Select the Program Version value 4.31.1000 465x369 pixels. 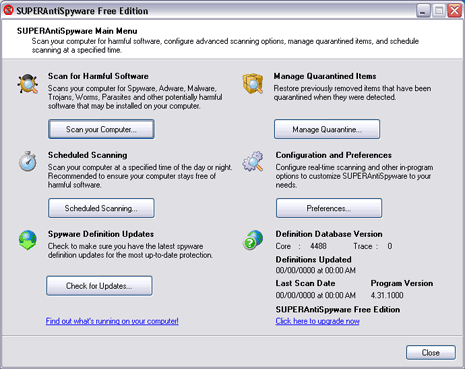[387, 295]
